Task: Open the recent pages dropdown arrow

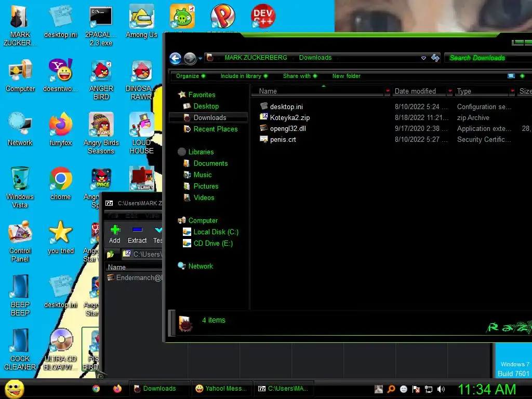Action: [x=200, y=58]
